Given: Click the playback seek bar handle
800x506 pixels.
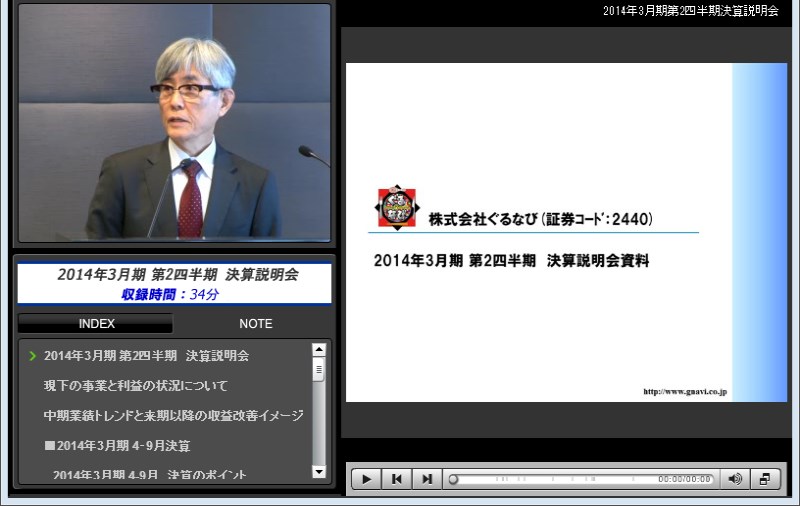Looking at the screenshot, I should coord(453,479).
